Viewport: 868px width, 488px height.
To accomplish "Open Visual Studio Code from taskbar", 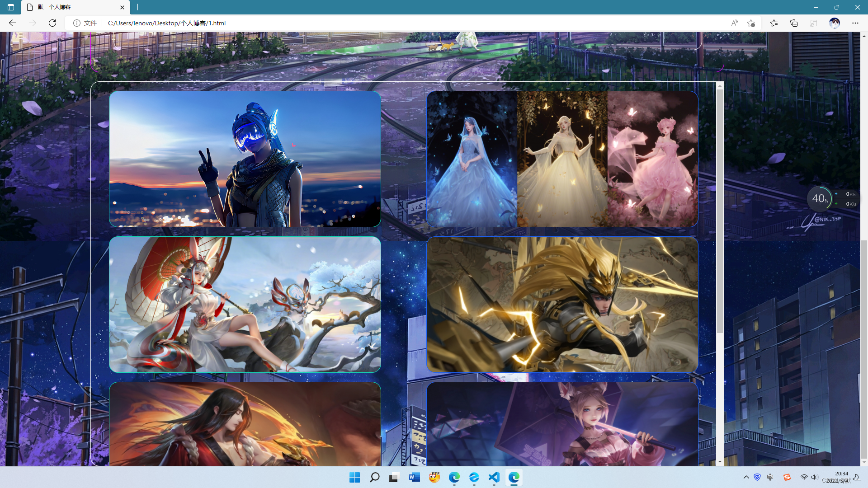I will tap(494, 477).
